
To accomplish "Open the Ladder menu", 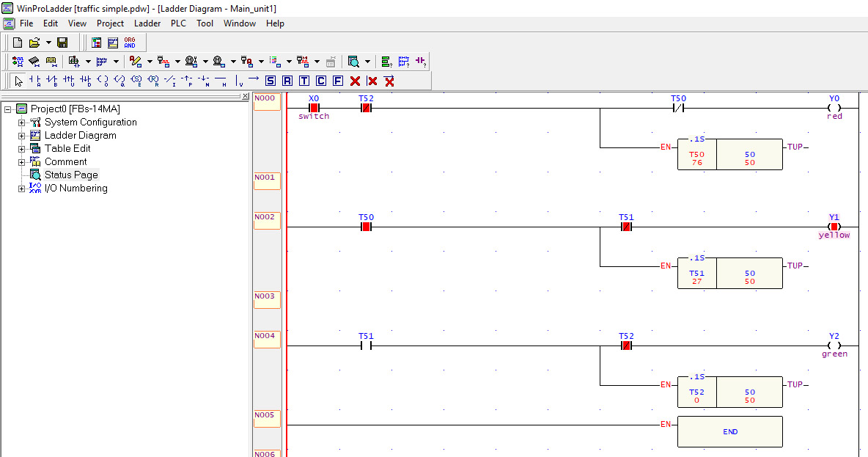I will click(147, 23).
